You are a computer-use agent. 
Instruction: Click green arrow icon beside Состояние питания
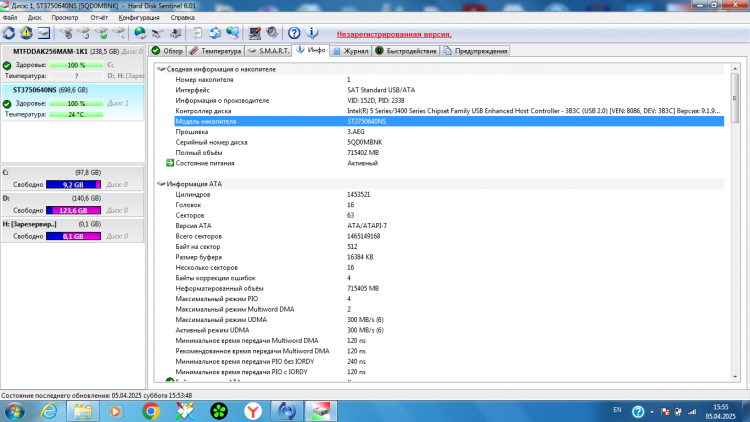pos(170,163)
